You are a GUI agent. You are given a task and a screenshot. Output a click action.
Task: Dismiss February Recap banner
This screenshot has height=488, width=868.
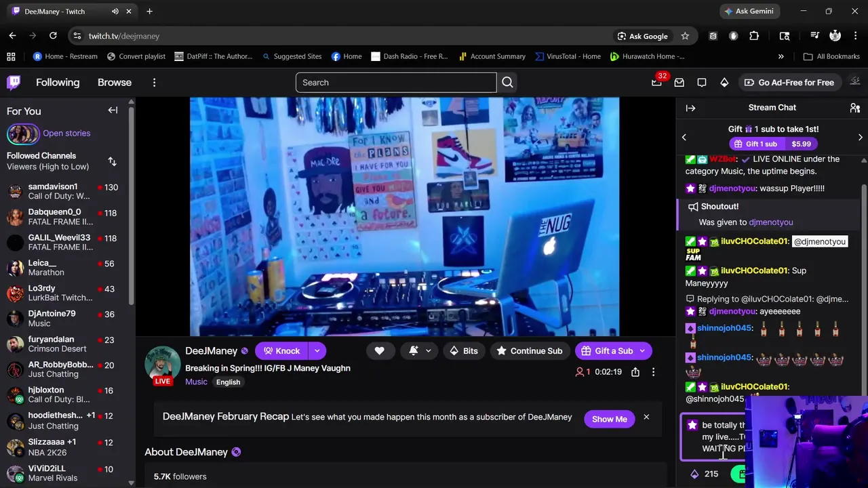click(x=646, y=418)
